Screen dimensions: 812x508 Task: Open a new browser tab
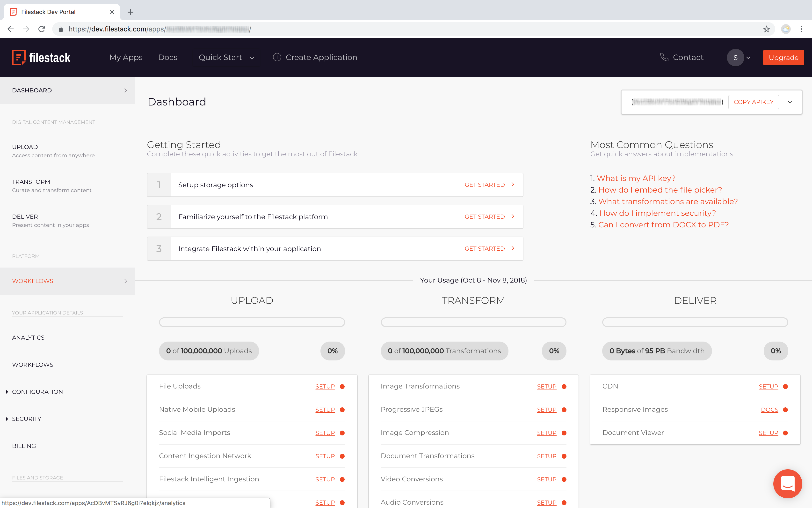130,12
